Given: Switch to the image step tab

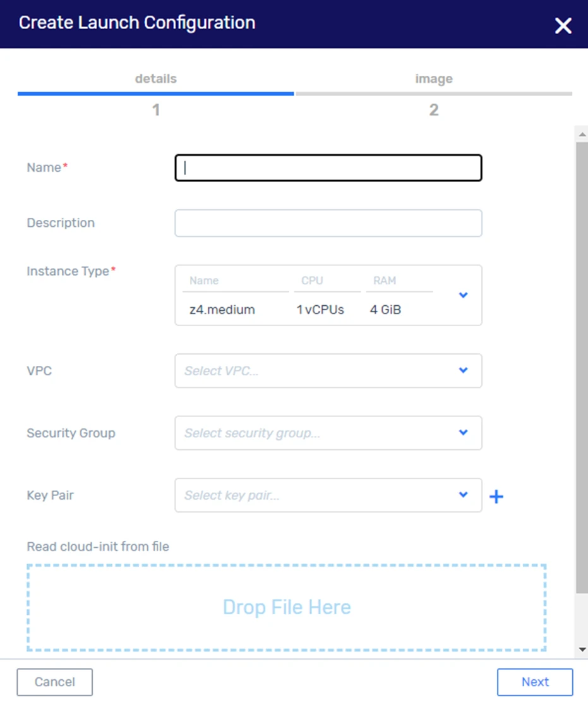Looking at the screenshot, I should tap(433, 80).
